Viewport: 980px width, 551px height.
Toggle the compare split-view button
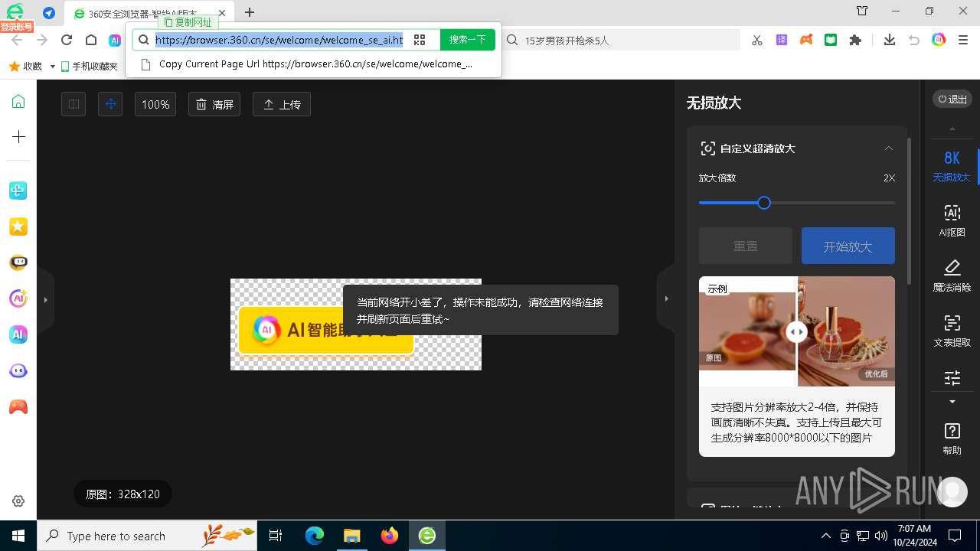pyautogui.click(x=73, y=104)
